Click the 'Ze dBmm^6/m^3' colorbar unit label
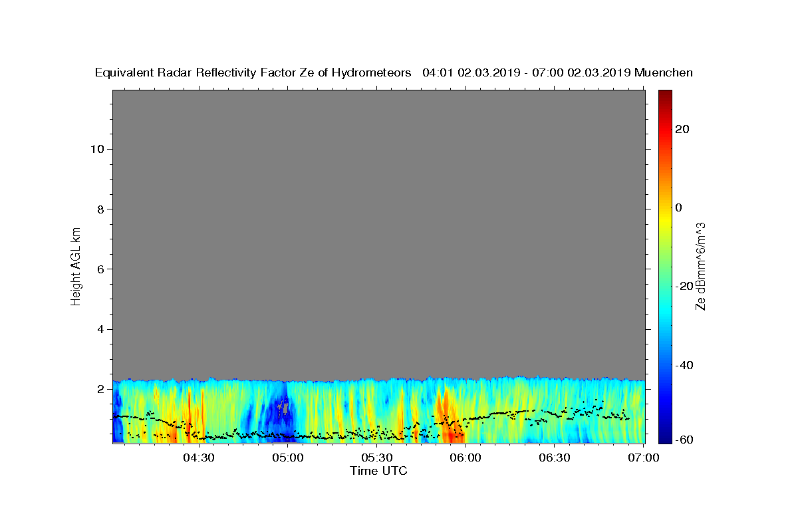 coord(700,266)
